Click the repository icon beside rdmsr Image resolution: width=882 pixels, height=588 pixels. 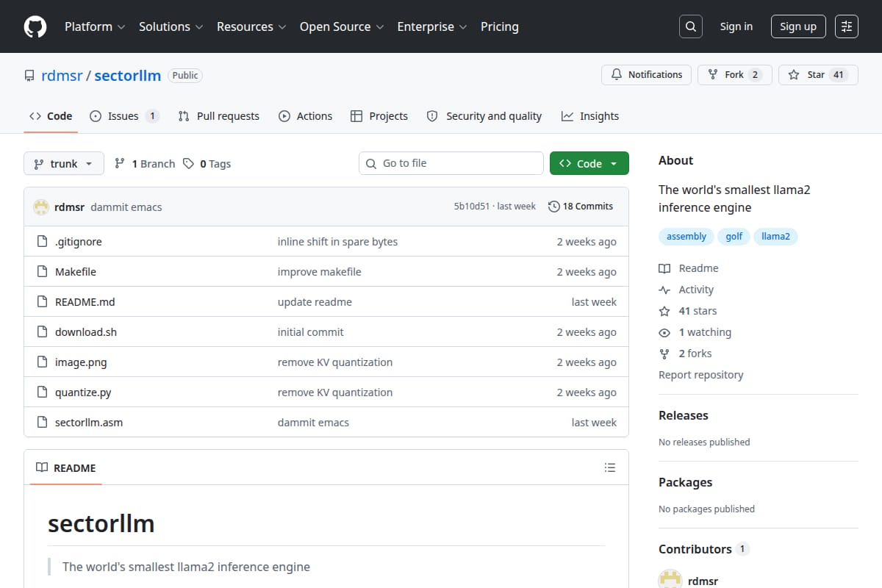pos(29,76)
